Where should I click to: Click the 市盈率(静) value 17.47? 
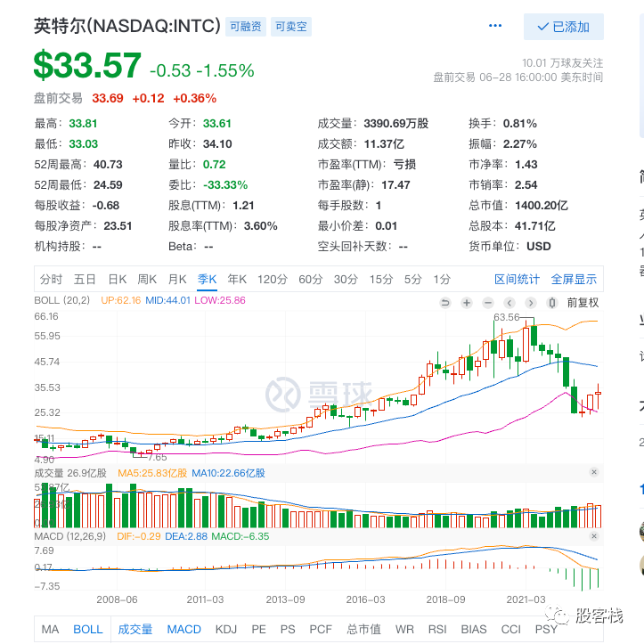[395, 185]
